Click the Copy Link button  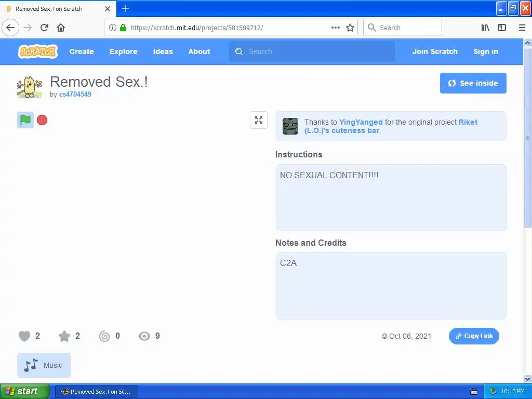coord(474,336)
